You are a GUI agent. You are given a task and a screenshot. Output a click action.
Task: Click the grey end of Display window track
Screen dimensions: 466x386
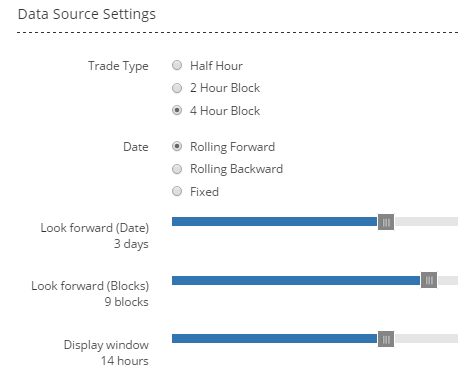(426, 339)
